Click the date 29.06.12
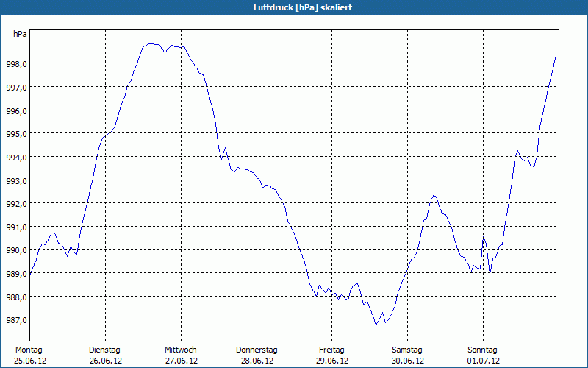This screenshot has height=368, width=588. coord(332,361)
